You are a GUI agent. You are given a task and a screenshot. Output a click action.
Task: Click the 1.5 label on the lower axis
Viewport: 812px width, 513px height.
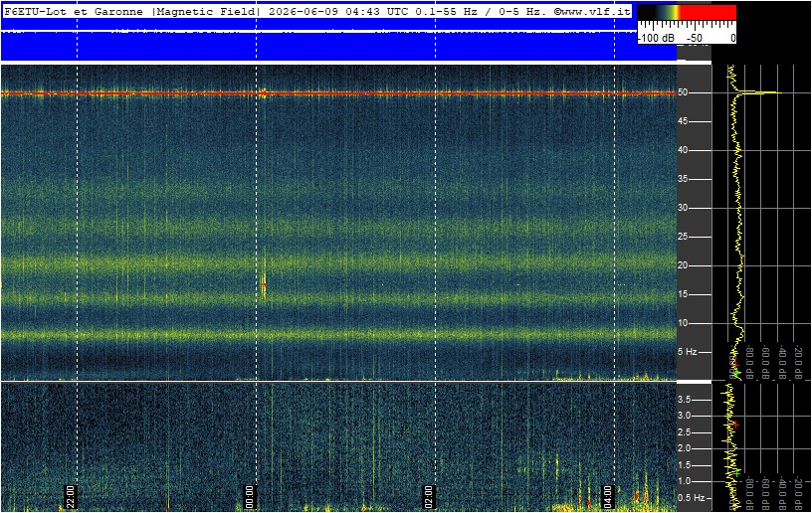point(685,465)
